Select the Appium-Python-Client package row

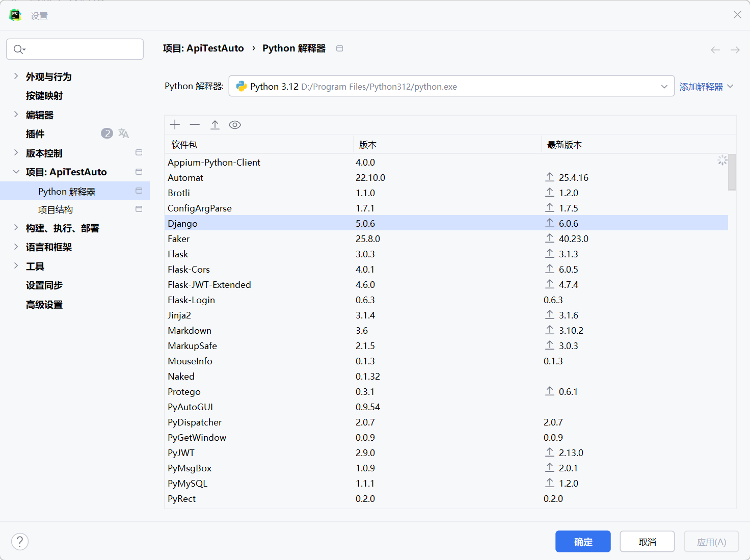(x=446, y=162)
